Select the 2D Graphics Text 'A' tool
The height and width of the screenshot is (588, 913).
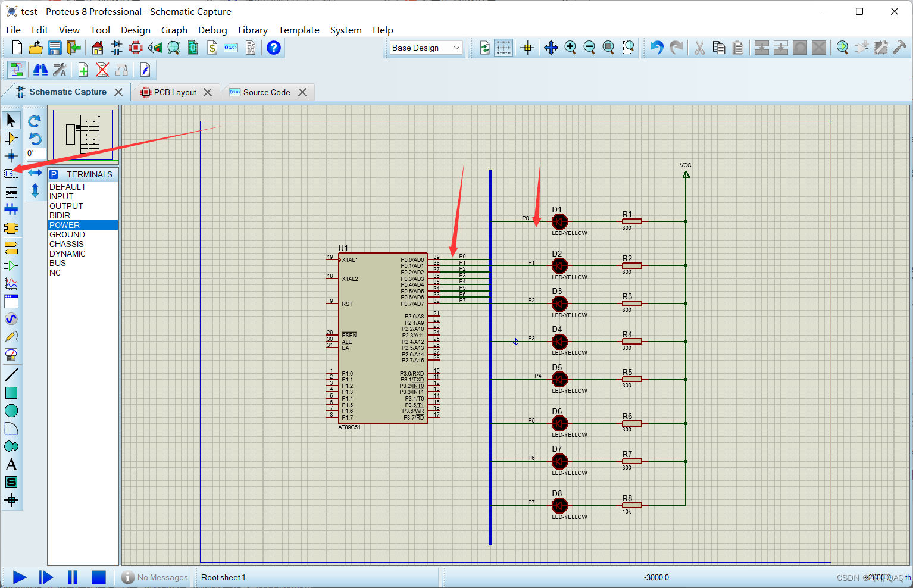tap(11, 464)
